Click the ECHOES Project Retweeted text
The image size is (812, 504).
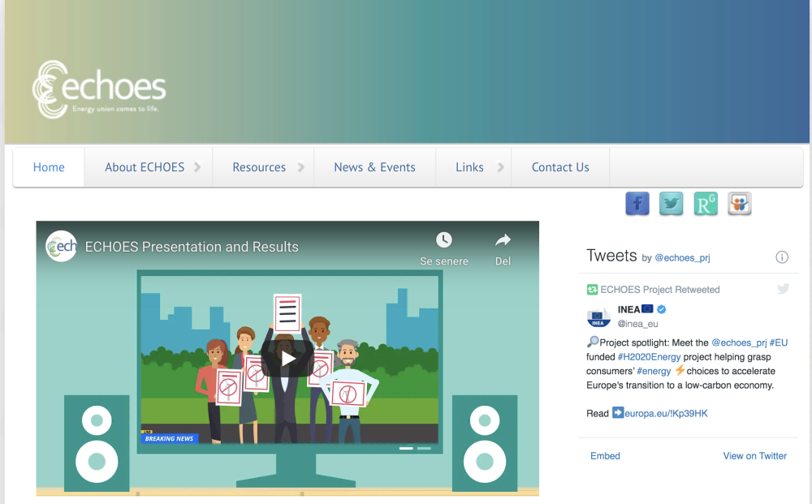[x=659, y=290]
